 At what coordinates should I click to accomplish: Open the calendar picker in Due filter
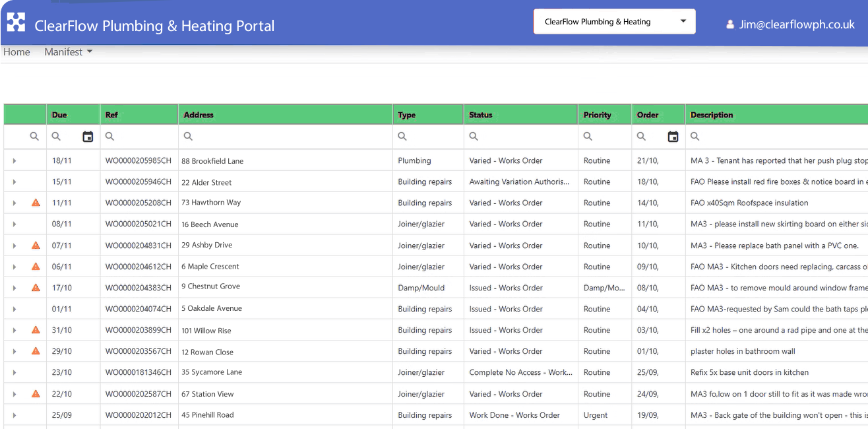click(x=88, y=137)
